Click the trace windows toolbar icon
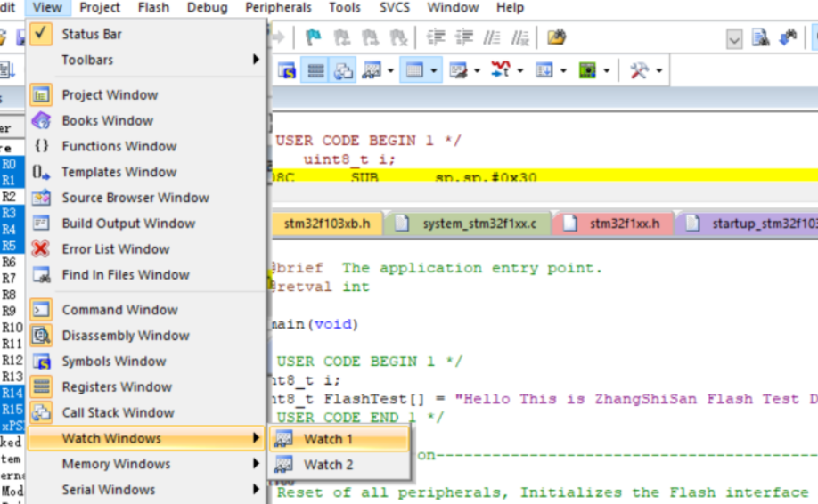The width and height of the screenshot is (818, 504). pos(544,69)
